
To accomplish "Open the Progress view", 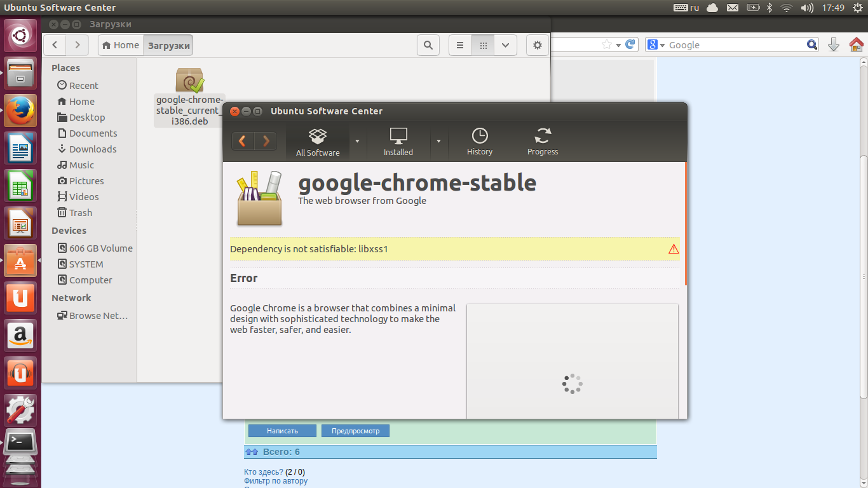I will pyautogui.click(x=543, y=142).
